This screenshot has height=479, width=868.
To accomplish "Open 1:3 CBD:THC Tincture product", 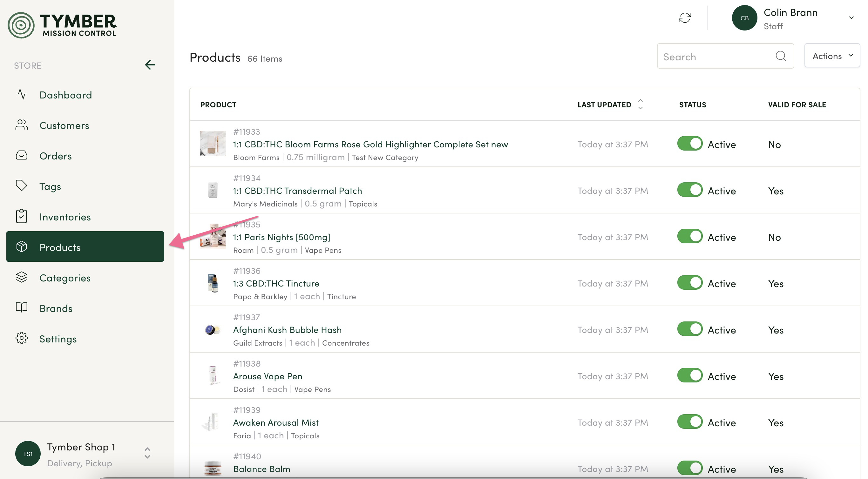I will (x=276, y=283).
